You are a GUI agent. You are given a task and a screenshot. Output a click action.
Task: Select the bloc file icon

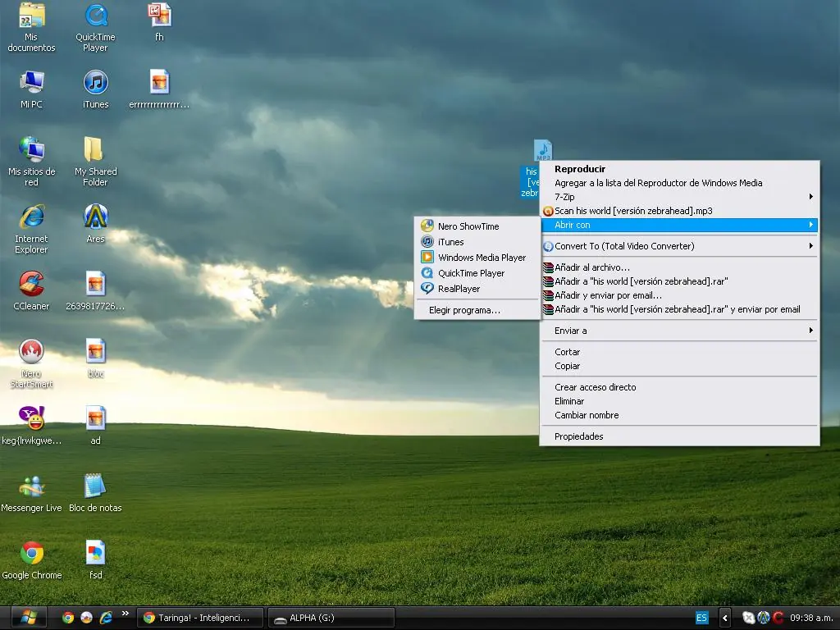pyautogui.click(x=95, y=358)
